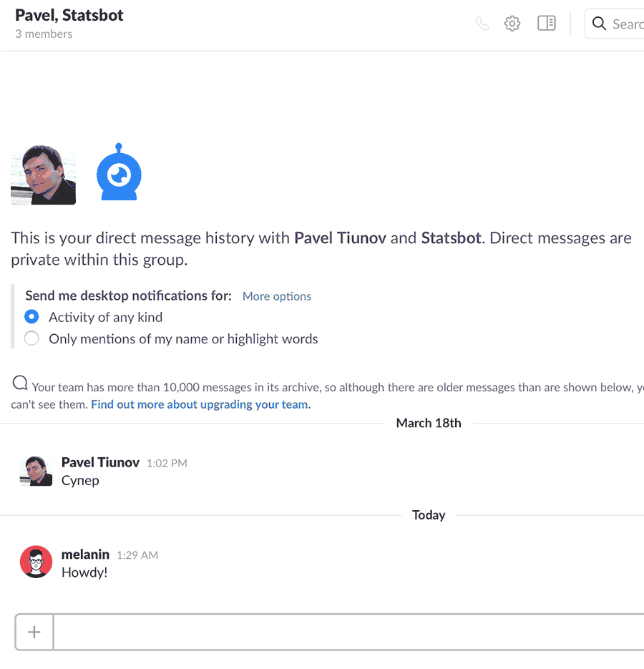This screenshot has width=644, height=669.
Task: Click the Howdy! message text
Action: tap(84, 572)
